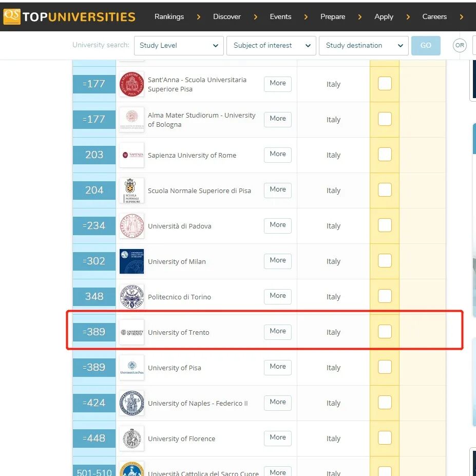The width and height of the screenshot is (476, 476).
Task: Expand the chevron next to Careers
Action: [x=462, y=17]
